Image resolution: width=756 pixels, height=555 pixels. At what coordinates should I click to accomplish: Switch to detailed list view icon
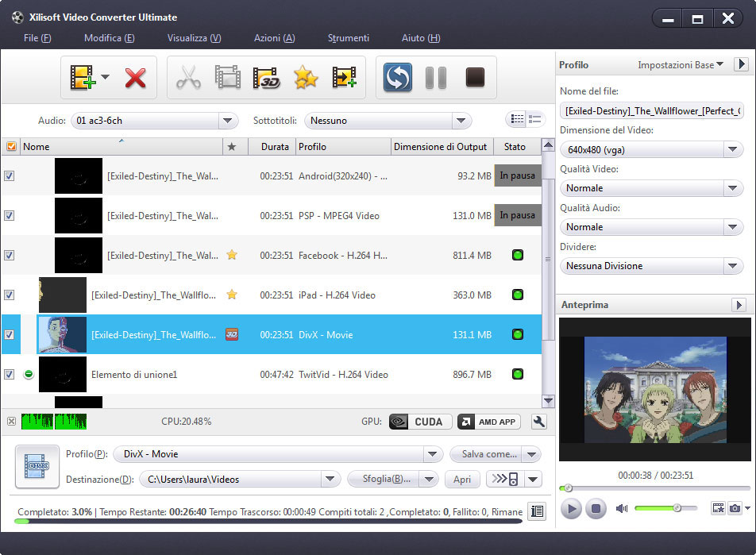(x=517, y=118)
